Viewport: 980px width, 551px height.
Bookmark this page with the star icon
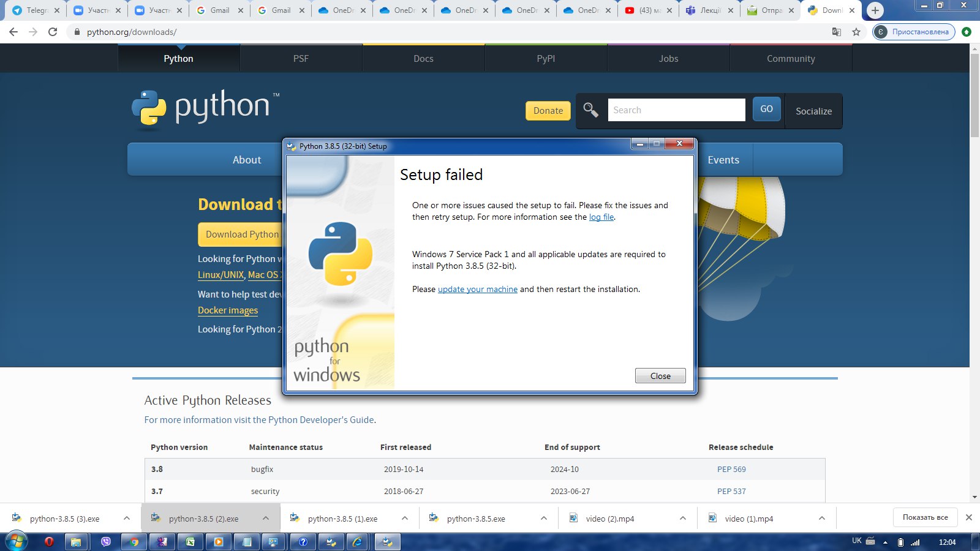[x=856, y=32]
